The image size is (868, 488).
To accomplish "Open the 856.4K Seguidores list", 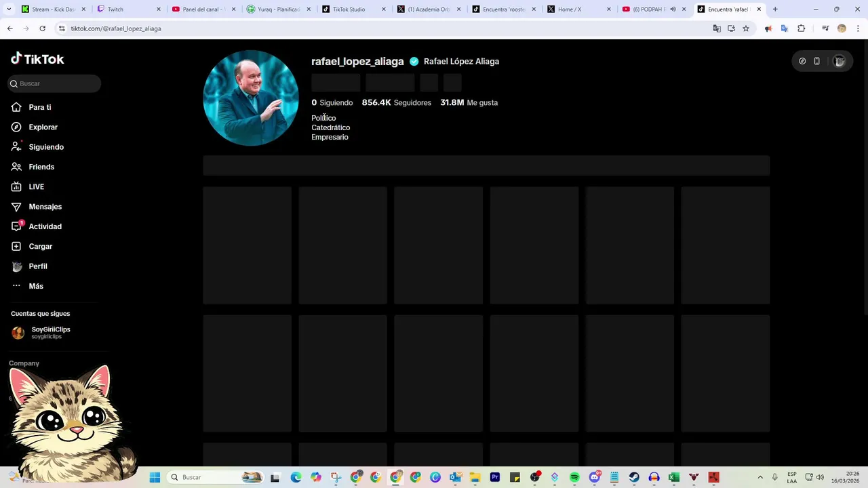I will click(x=396, y=102).
